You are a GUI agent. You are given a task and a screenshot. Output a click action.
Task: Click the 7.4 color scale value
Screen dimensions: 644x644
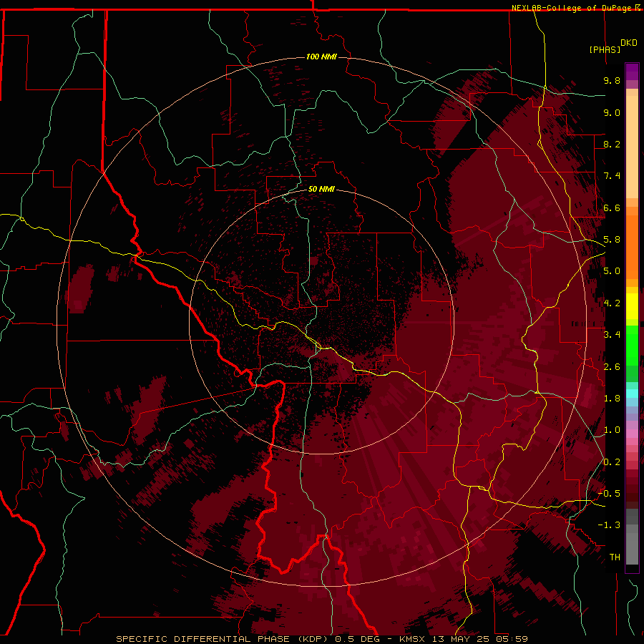(612, 176)
